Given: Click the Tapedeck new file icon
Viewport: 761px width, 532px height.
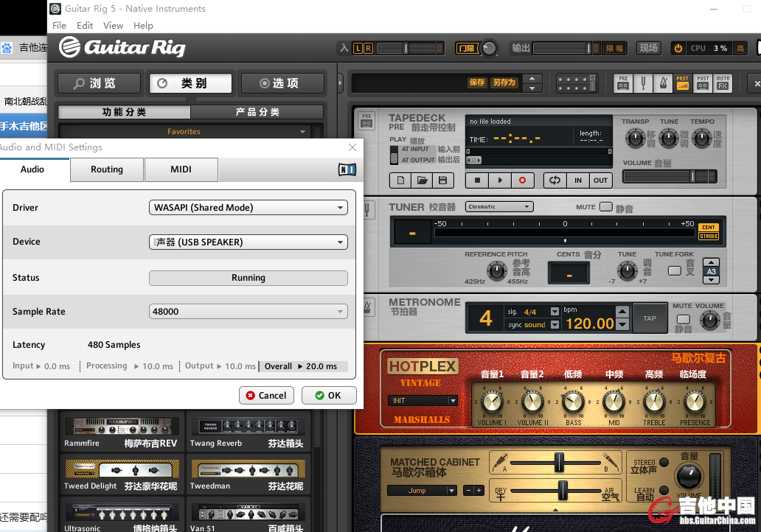Looking at the screenshot, I should 400,181.
